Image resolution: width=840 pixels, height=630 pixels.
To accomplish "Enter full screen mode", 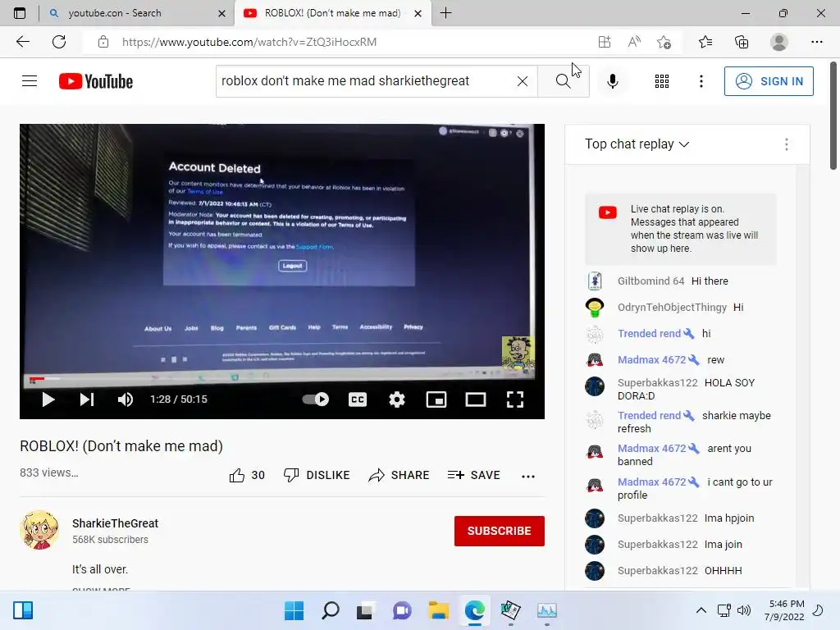I will 515,399.
